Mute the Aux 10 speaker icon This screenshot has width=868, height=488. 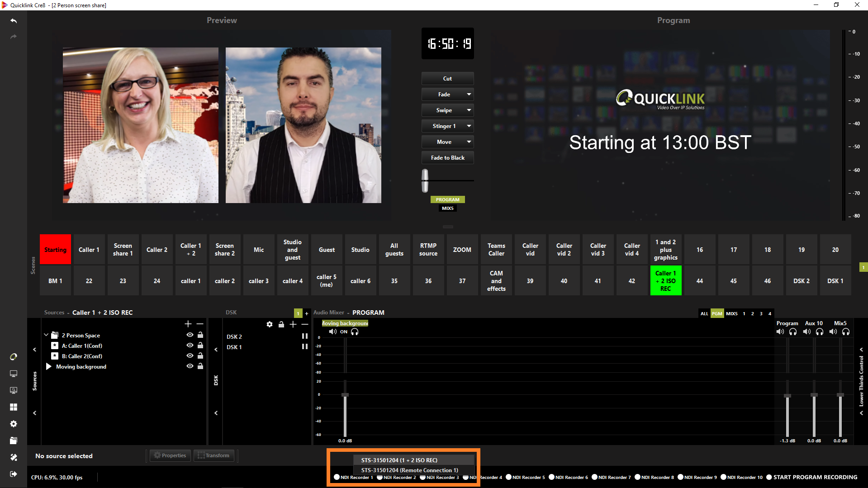point(806,332)
